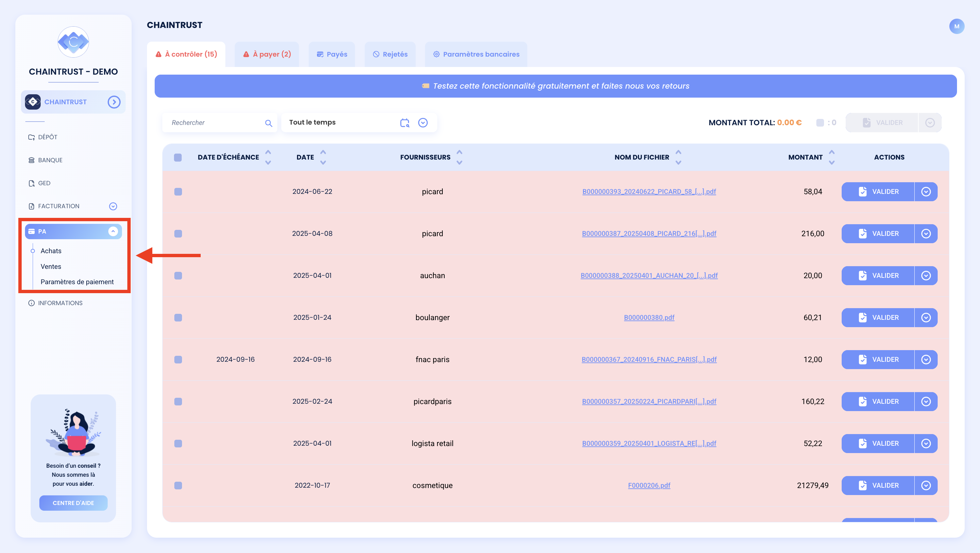Select Ventes under PA menu
The height and width of the screenshot is (553, 980).
[x=51, y=266]
